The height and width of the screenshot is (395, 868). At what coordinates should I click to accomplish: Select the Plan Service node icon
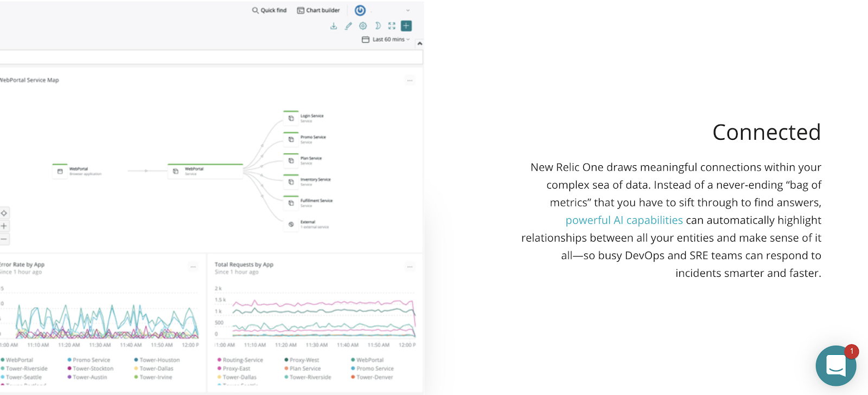point(291,160)
